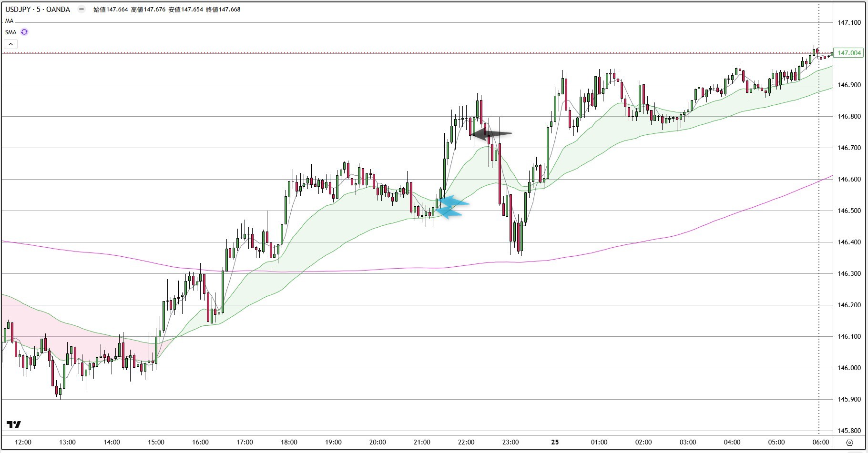Click the SMA purple refresh icon
Screen dimensions: 868x453
(24, 32)
